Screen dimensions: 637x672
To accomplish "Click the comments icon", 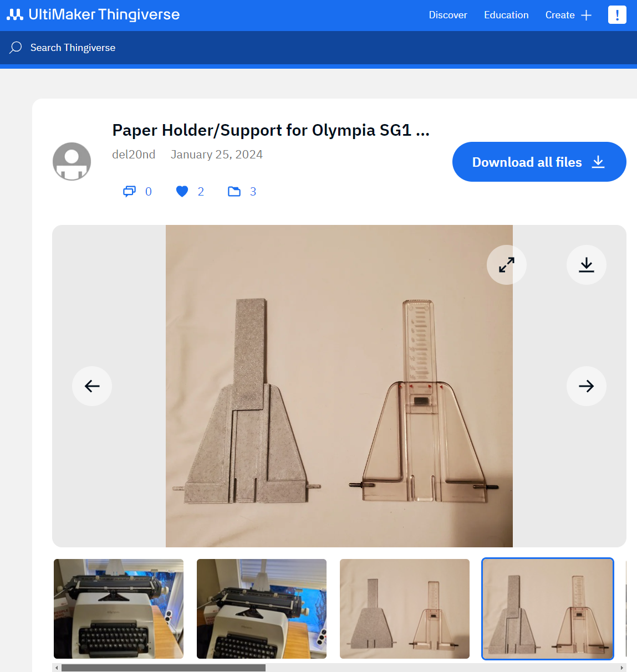I will (129, 192).
